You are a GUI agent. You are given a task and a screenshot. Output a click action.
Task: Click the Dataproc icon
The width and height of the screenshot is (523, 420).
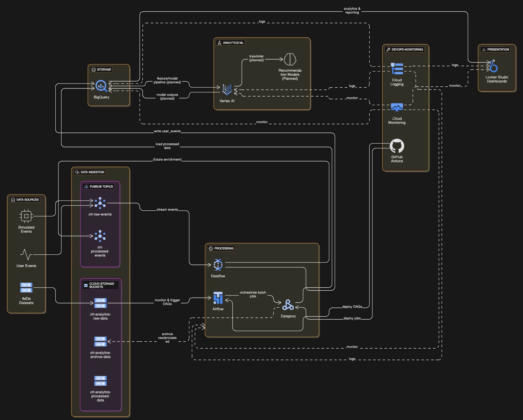[288, 305]
